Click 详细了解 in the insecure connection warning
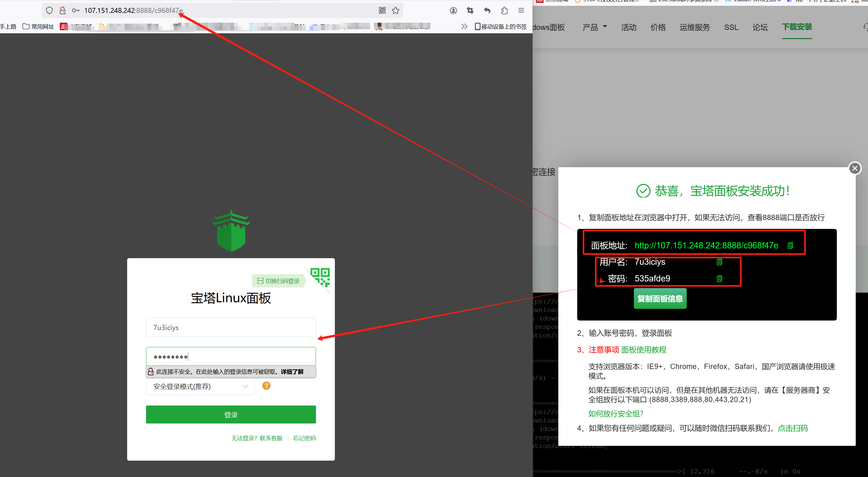Image resolution: width=868 pixels, height=477 pixels. 292,372
